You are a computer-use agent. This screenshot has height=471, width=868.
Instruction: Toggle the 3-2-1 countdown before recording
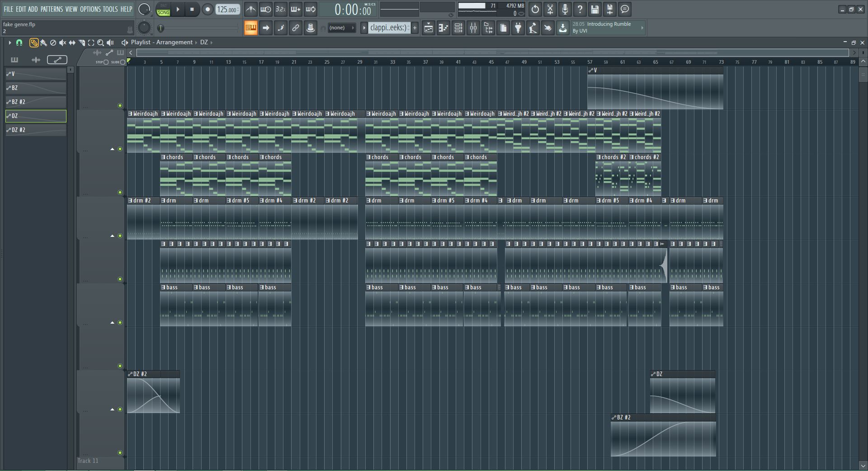(280, 9)
